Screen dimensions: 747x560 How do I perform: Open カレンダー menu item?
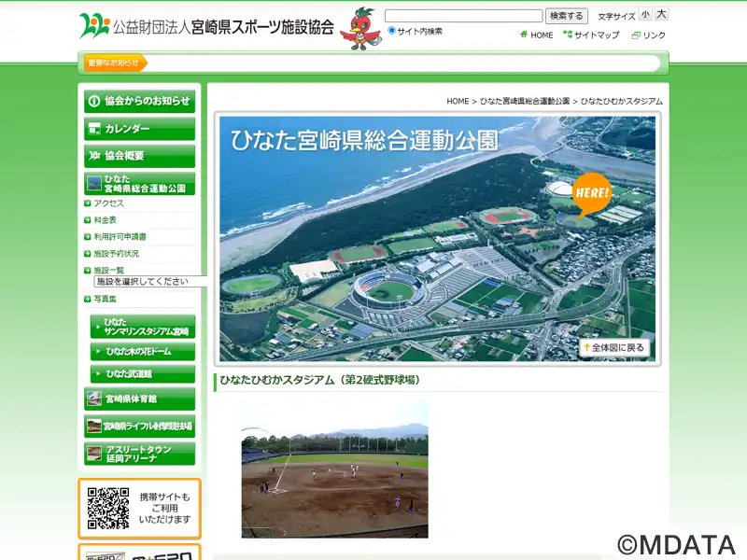point(139,129)
